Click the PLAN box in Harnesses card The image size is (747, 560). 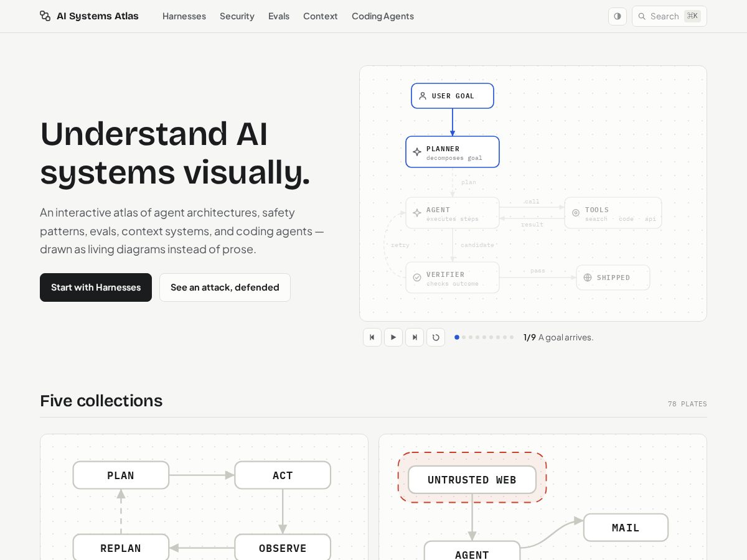(121, 475)
